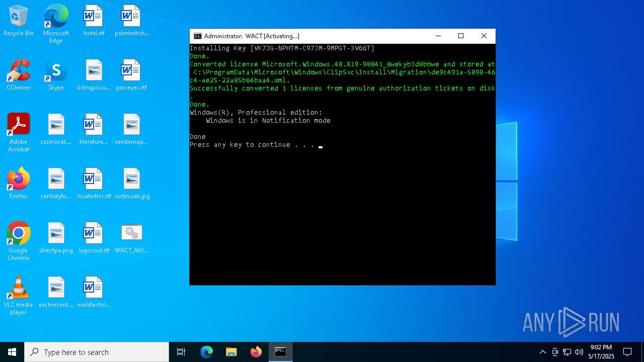Click the tray icon left of network

click(555, 352)
